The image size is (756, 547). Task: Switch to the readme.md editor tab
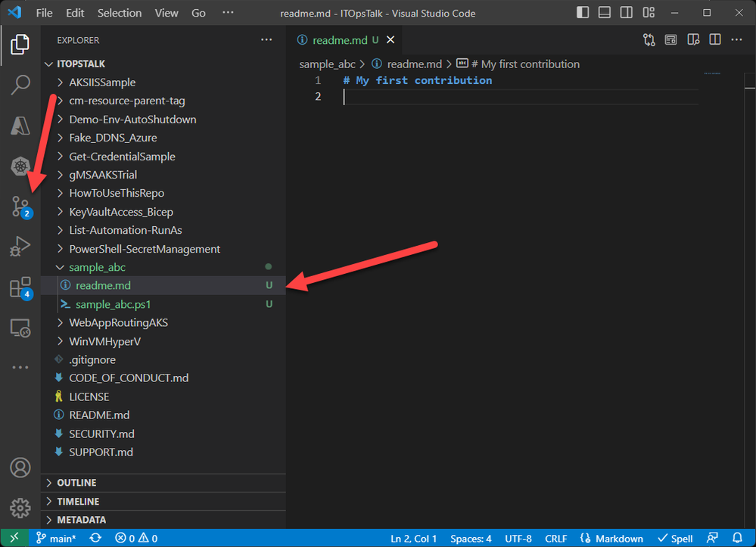[340, 40]
